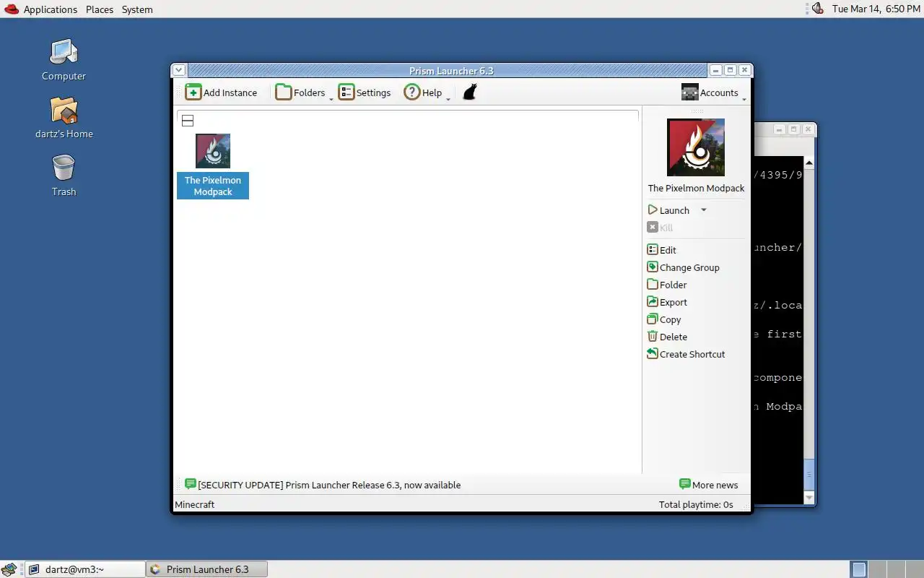Click The Pixelmon Modpack name in sidebar
924x578 pixels.
click(x=696, y=188)
